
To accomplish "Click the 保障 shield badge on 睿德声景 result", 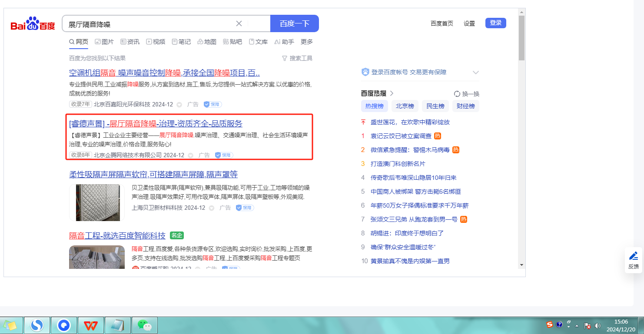I will click(x=224, y=155).
